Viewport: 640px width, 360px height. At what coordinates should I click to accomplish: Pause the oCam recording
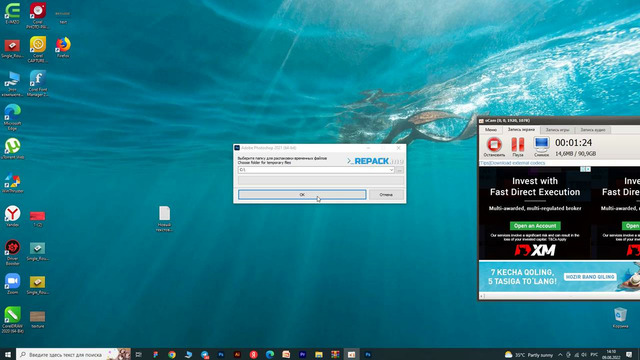[518, 147]
